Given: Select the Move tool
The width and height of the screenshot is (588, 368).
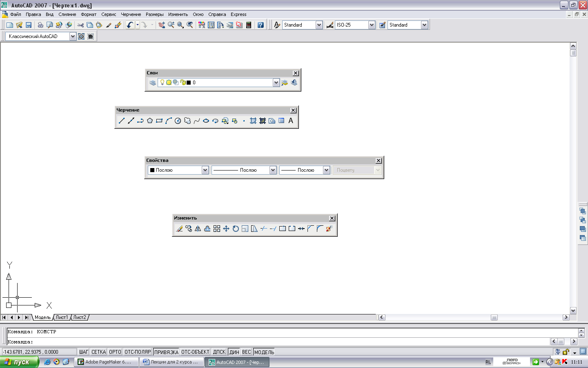Looking at the screenshot, I should (226, 229).
